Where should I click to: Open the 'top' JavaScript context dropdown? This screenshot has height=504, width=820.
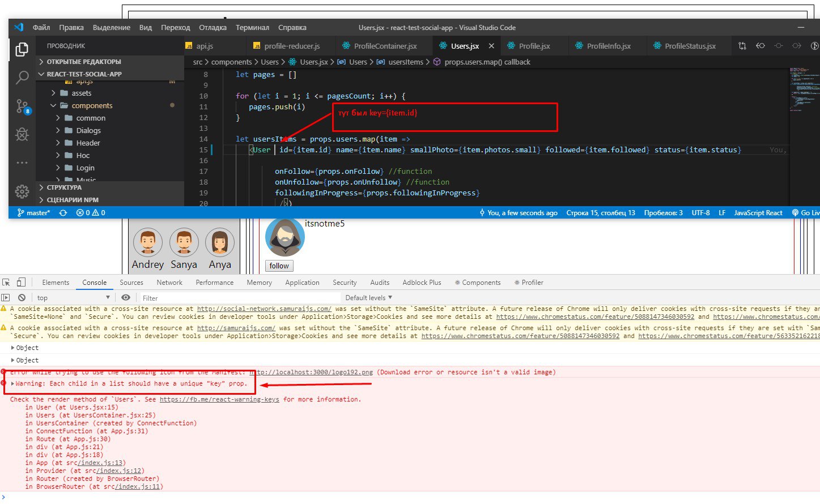tap(73, 297)
